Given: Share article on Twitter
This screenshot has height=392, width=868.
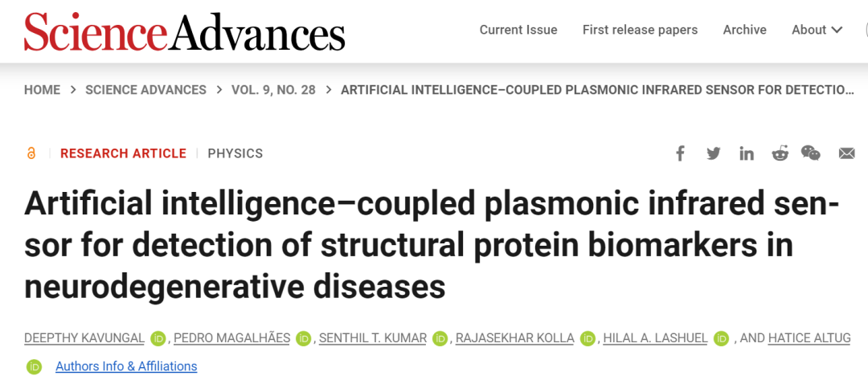Looking at the screenshot, I should click(713, 153).
